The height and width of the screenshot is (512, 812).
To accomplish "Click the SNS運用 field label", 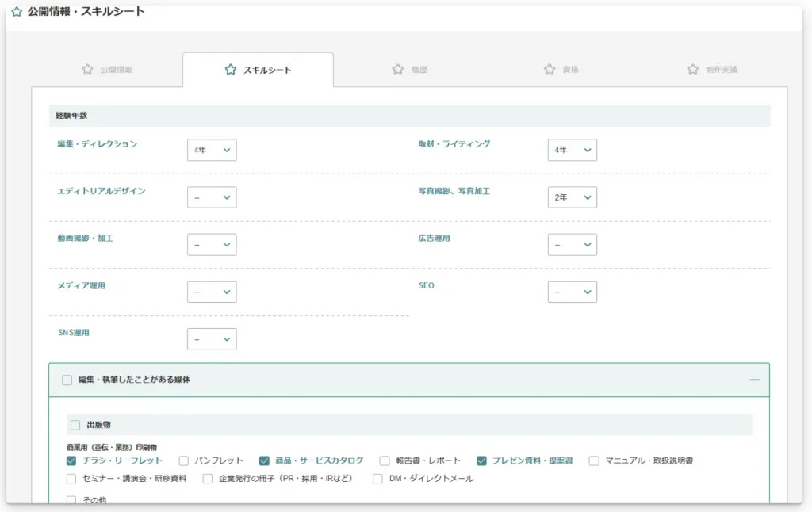I will point(74,333).
